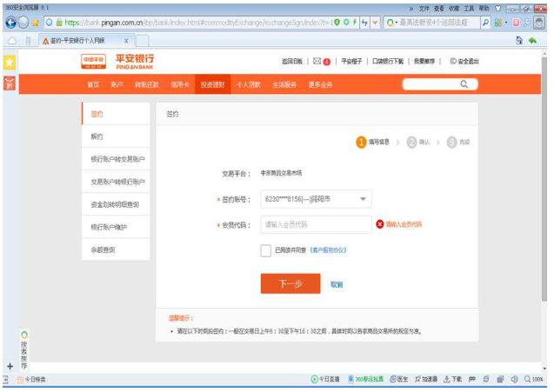Click the orange 折 discount sidebar icon
Image resolution: width=554 pixels, height=392 pixels.
click(x=10, y=83)
